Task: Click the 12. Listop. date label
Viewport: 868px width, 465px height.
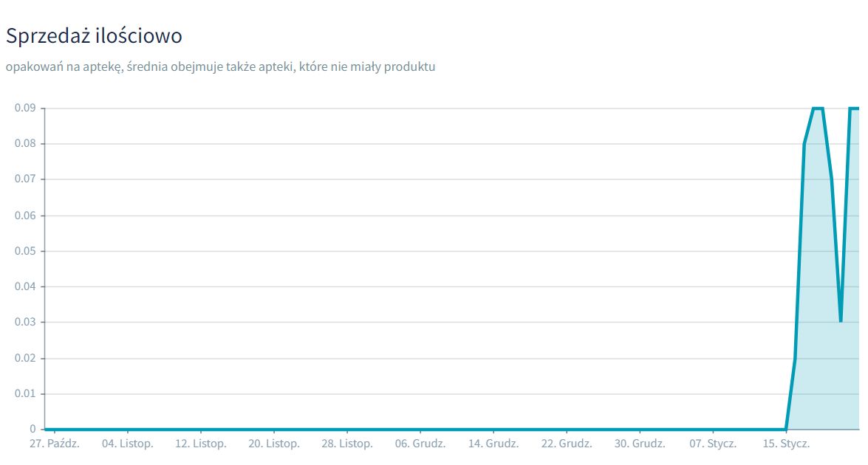Action: pyautogui.click(x=201, y=444)
